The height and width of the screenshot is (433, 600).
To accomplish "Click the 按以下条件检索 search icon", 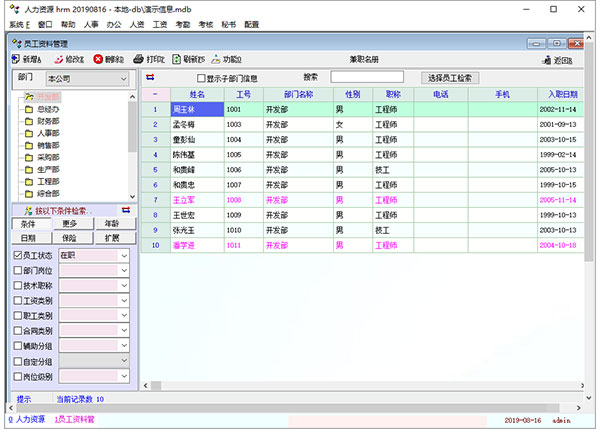I will 28,211.
